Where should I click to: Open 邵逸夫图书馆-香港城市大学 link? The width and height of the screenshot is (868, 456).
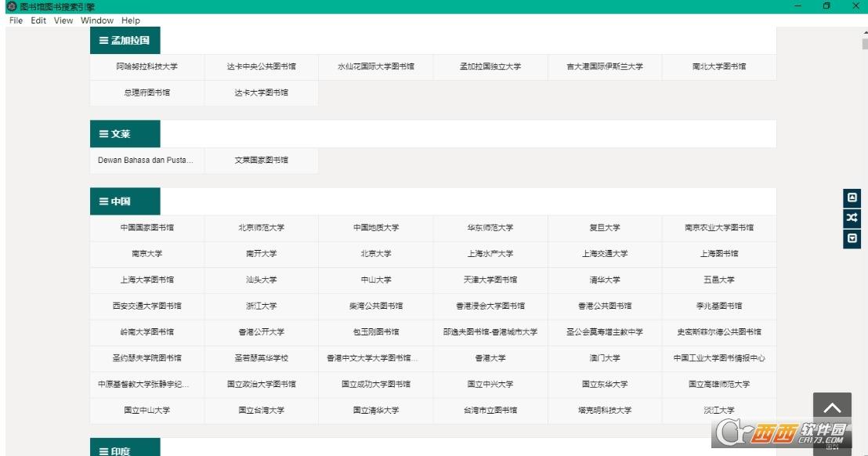490,332
